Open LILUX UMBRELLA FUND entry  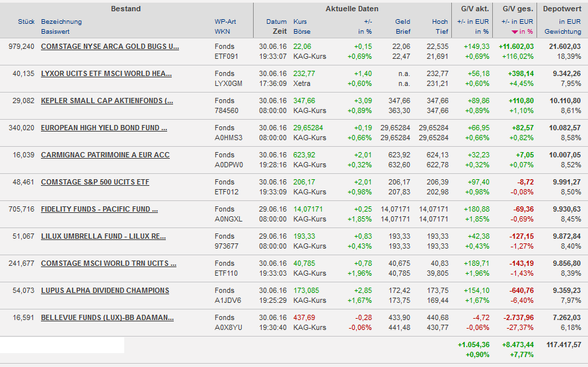point(103,236)
